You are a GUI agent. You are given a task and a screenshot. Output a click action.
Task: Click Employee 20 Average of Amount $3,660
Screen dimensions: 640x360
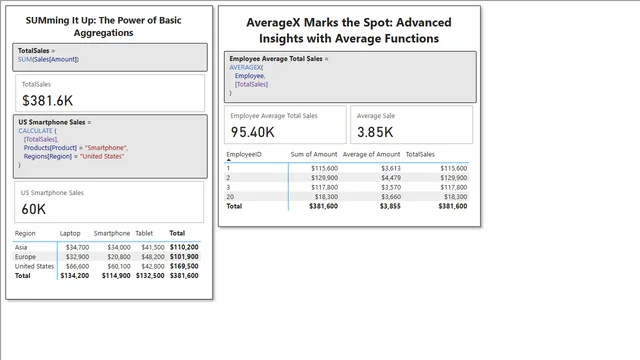click(391, 197)
